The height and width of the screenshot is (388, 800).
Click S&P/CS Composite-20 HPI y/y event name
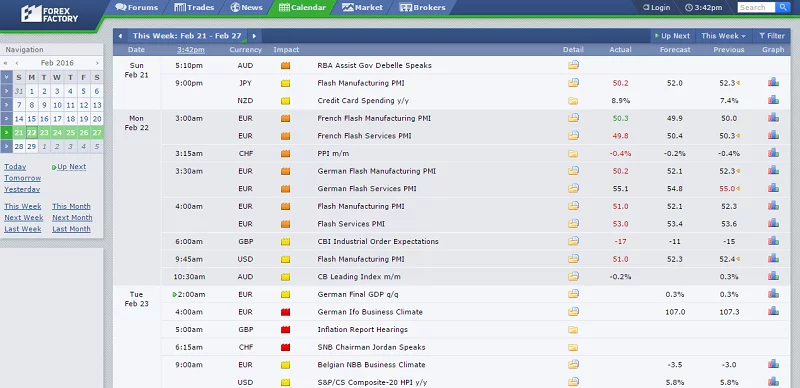pyautogui.click(x=372, y=382)
